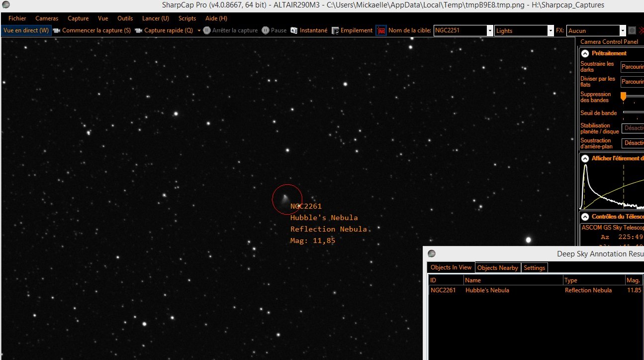This screenshot has height=360, width=644.
Task: Open the FX Aucun dropdown
Action: pos(623,30)
